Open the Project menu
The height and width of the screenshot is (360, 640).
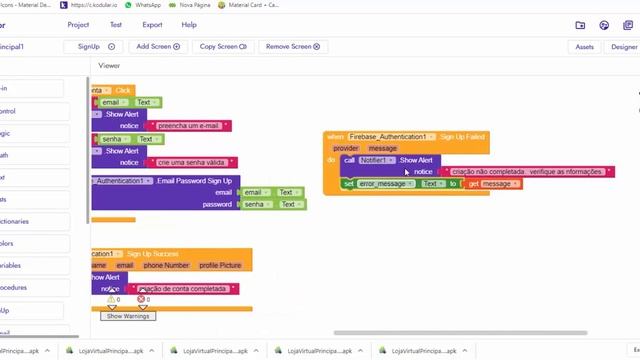pyautogui.click(x=78, y=25)
